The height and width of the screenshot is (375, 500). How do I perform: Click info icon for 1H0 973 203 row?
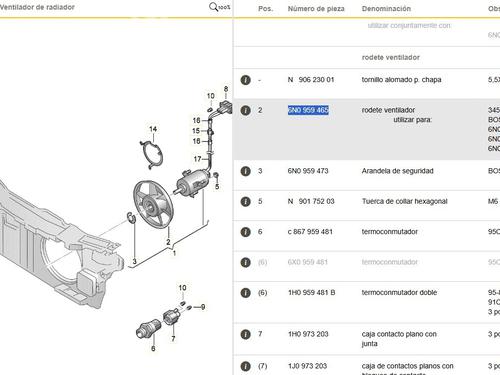pos(246,334)
